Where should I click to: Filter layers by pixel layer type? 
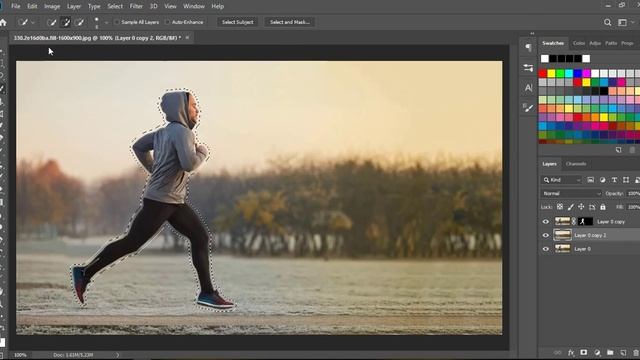[x=590, y=180]
